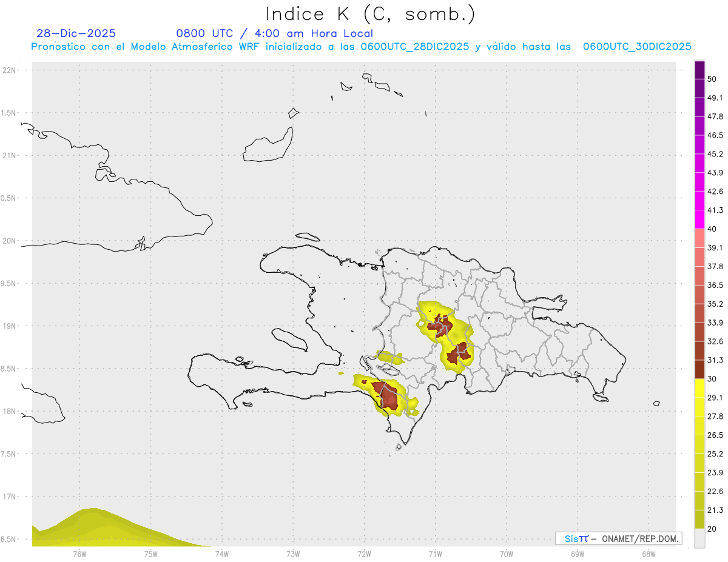Select the longitude label '71W'
Screen dimensions: 728x562
click(435, 554)
